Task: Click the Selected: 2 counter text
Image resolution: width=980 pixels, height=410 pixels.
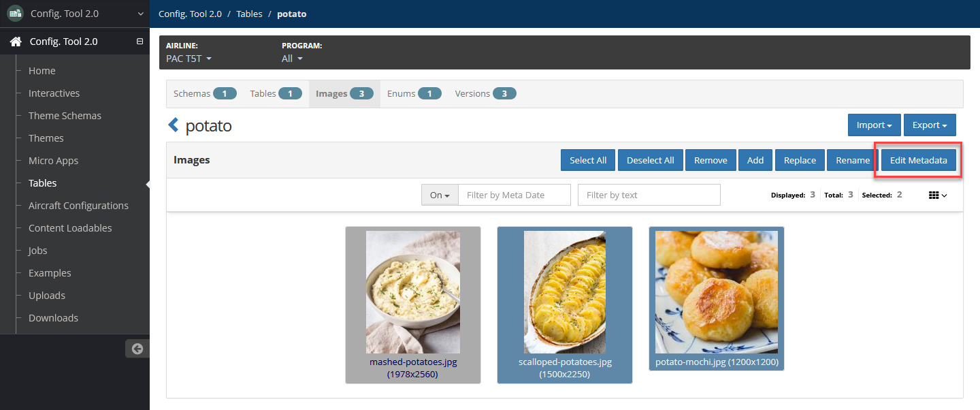Action: (882, 195)
